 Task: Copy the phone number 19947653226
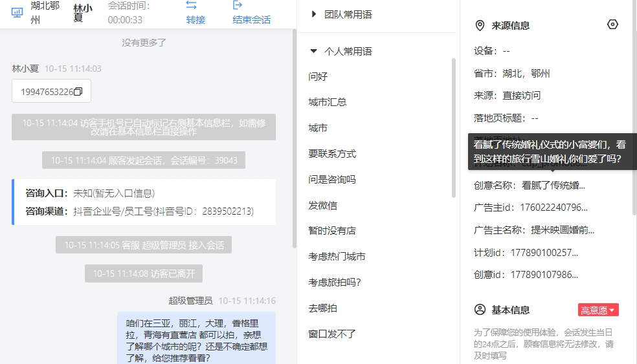coord(78,92)
